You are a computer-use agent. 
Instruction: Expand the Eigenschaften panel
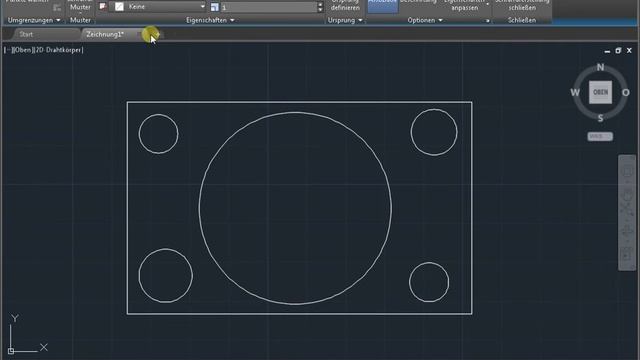210,20
